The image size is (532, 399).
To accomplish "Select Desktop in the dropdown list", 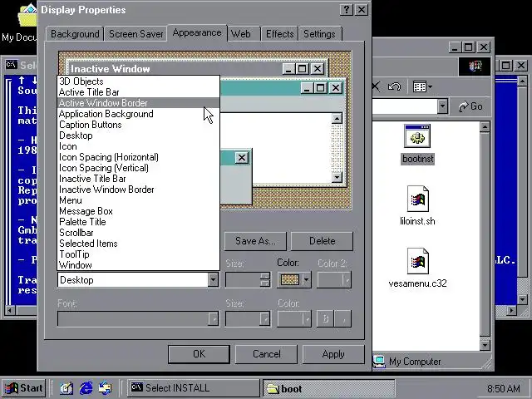I will pos(139,135).
